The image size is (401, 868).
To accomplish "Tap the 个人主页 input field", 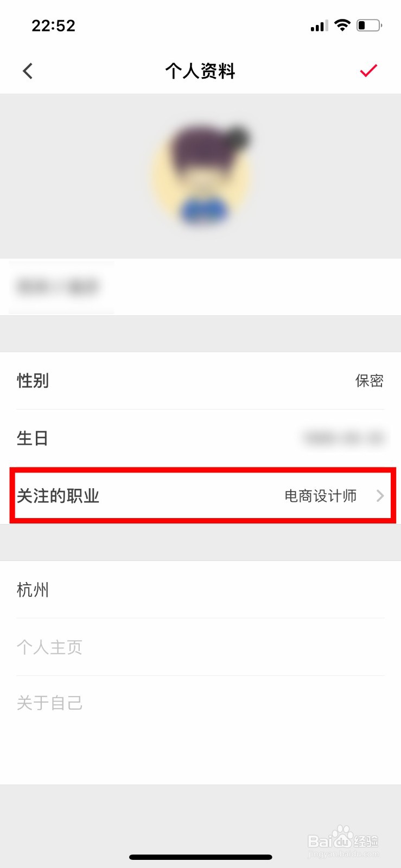I will click(200, 647).
